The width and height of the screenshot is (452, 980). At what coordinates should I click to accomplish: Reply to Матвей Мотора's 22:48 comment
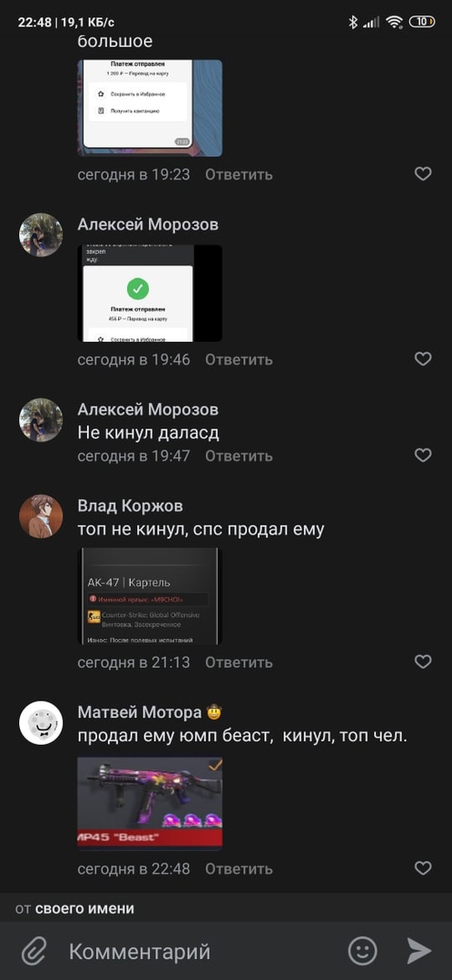click(239, 868)
